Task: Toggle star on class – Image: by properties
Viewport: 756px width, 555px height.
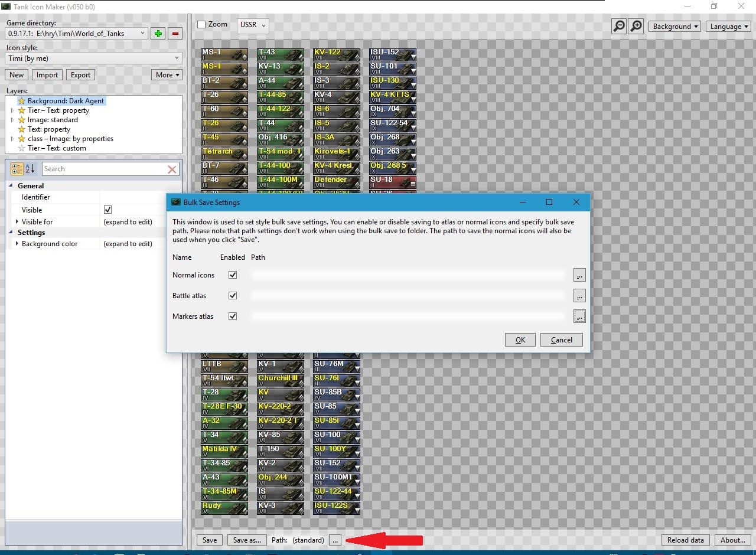Action: (x=22, y=139)
